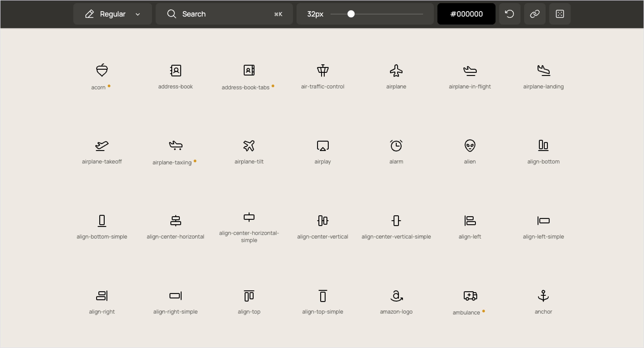The width and height of the screenshot is (644, 348).
Task: Click the icon size slider handle
Action: point(351,14)
